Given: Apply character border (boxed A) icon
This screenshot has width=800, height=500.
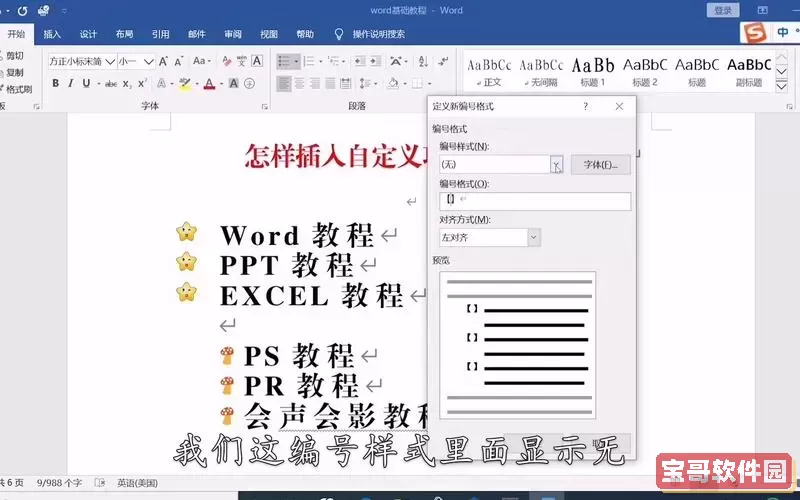Looking at the screenshot, I should pyautogui.click(x=257, y=61).
